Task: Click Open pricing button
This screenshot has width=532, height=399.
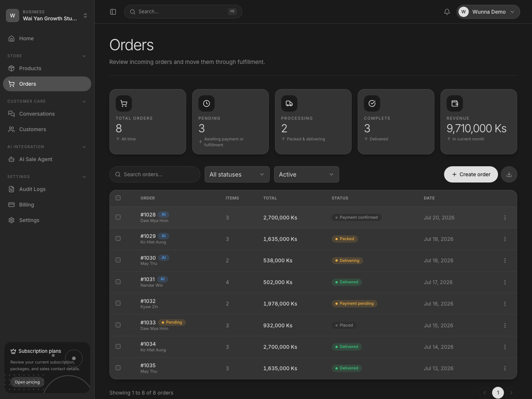Action: tap(27, 382)
